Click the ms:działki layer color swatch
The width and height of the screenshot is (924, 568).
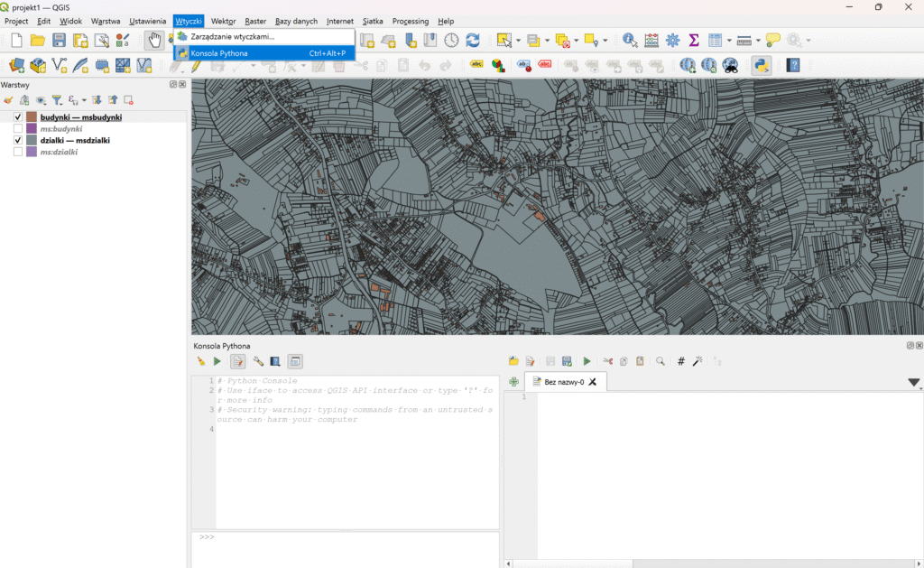[x=31, y=153]
